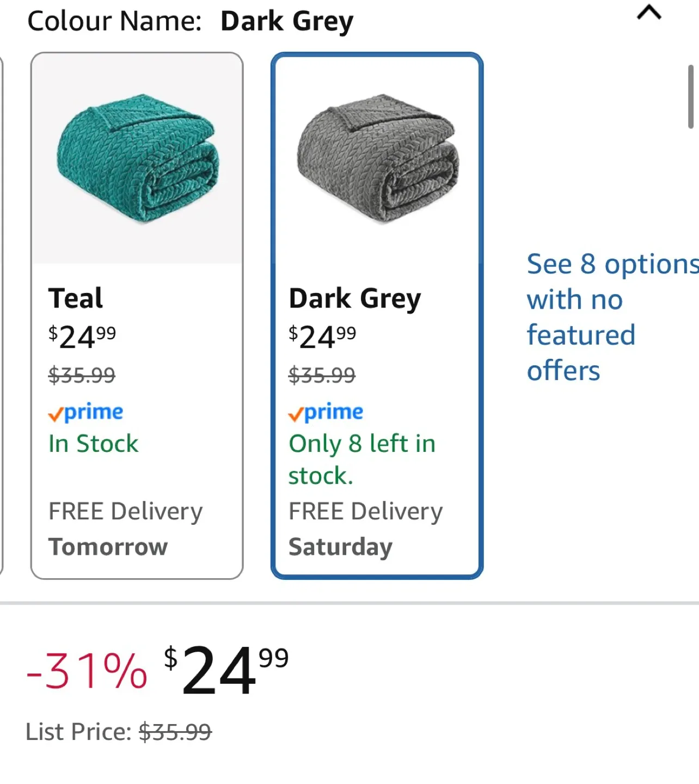Click 'Only 8 left in stock' notice
Viewport: 699px width, 784px height.
[361, 459]
